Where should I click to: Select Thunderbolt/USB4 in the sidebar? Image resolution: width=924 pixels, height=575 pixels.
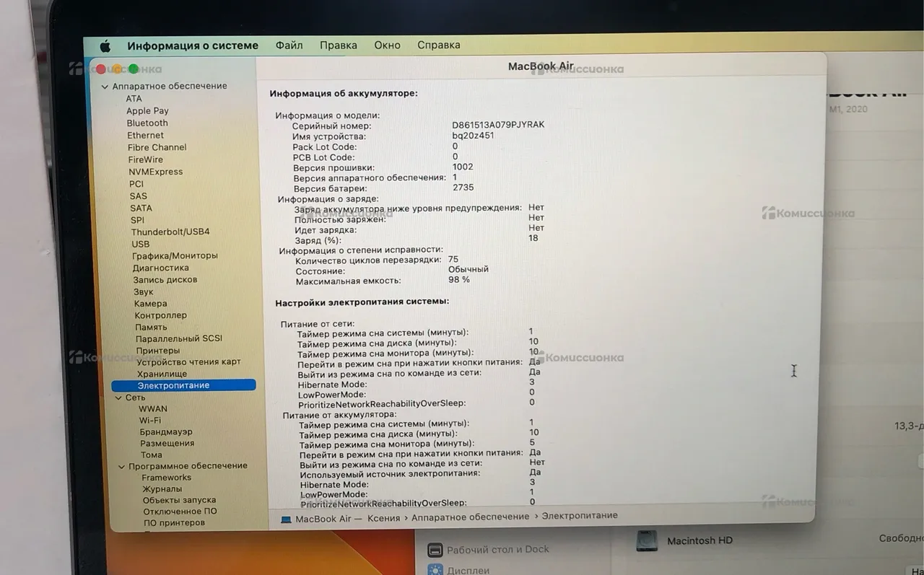coord(170,232)
